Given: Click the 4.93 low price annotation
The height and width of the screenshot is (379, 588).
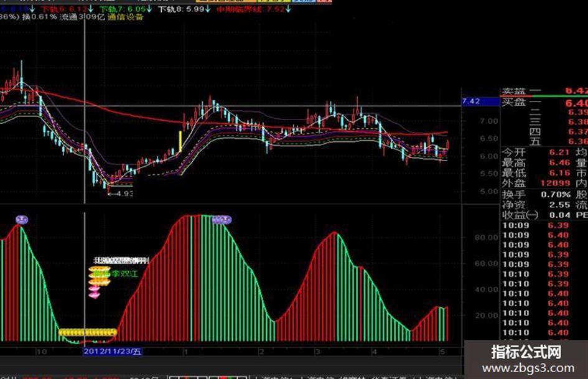Looking at the screenshot, I should pyautogui.click(x=121, y=194).
